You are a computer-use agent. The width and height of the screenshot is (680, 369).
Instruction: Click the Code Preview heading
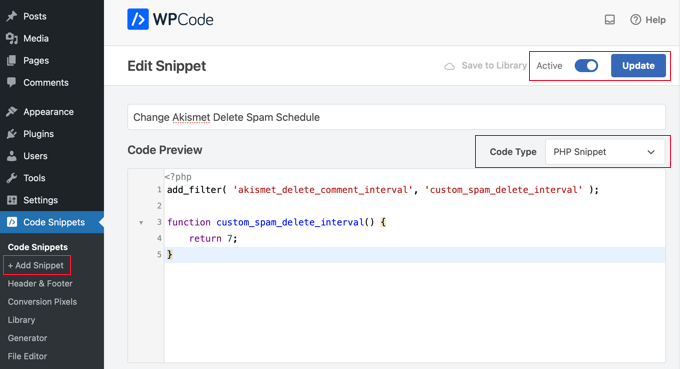pos(165,150)
